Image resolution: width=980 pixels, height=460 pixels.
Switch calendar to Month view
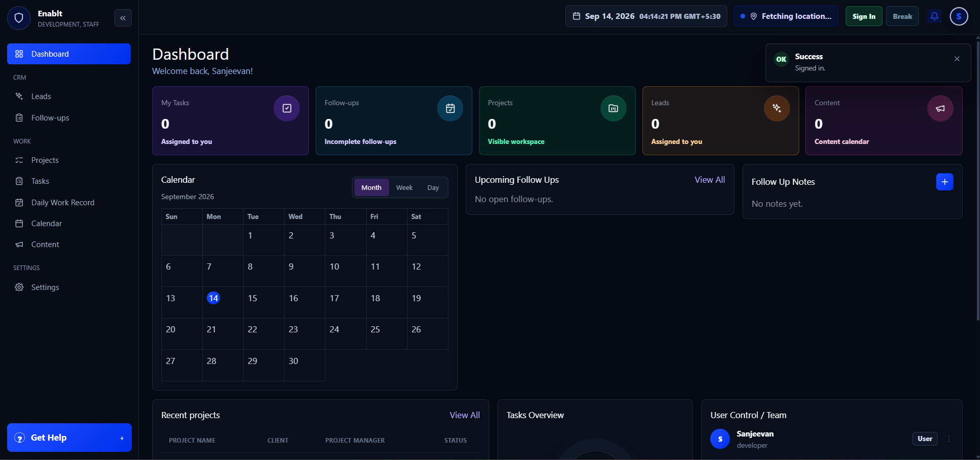[371, 187]
